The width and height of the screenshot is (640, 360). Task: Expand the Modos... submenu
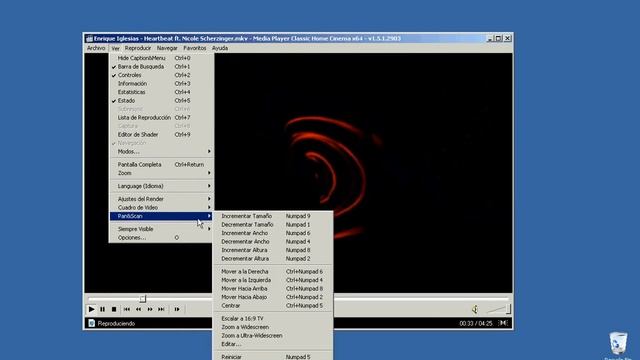[x=162, y=151]
